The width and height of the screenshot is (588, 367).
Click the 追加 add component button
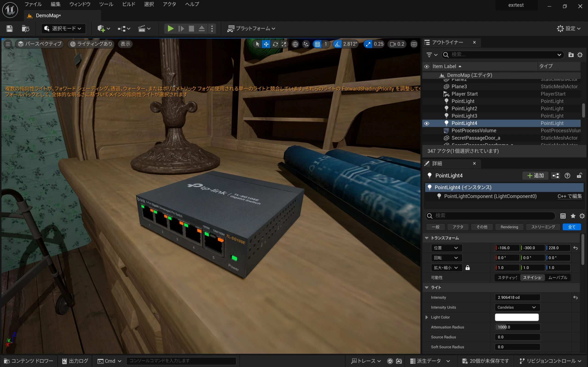tap(535, 175)
